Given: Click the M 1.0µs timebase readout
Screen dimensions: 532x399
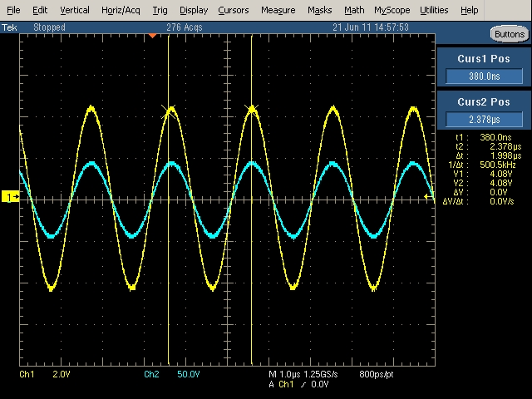Looking at the screenshot, I should (x=284, y=374).
